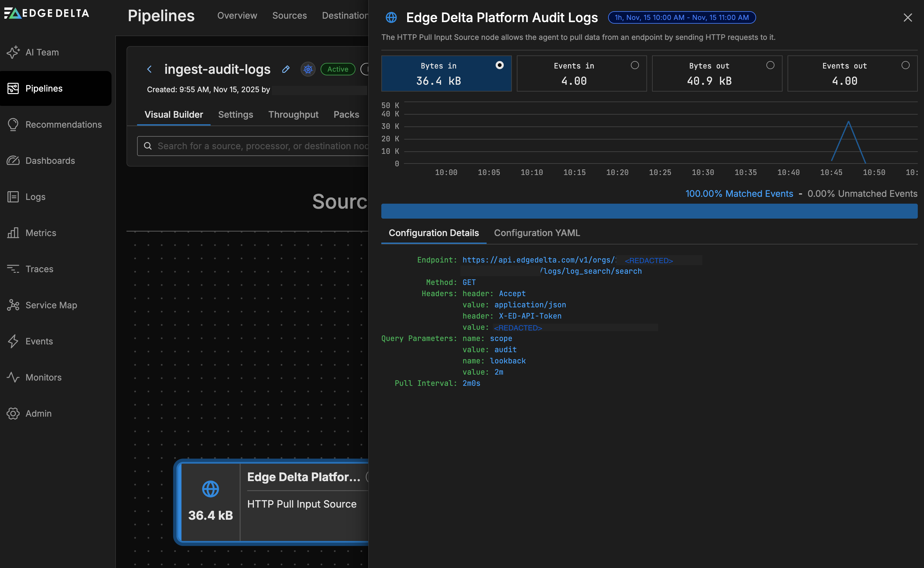Switch metric to Events out
The image size is (924, 568).
coord(852,73)
